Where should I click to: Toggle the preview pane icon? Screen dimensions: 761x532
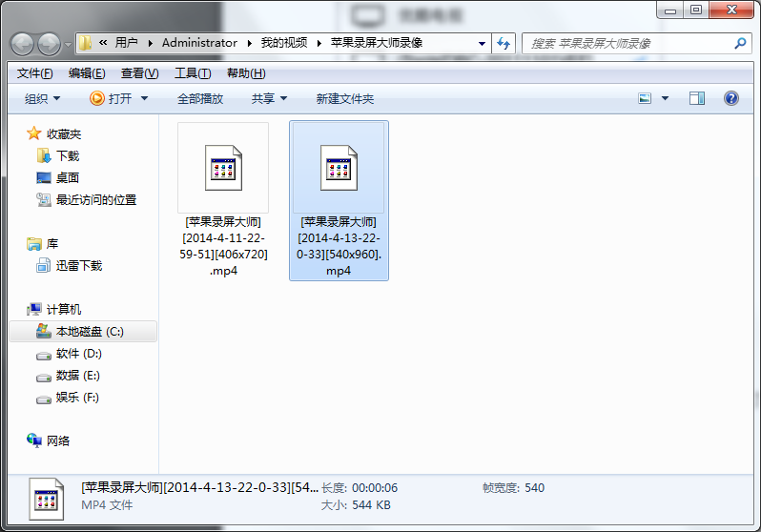tap(697, 98)
